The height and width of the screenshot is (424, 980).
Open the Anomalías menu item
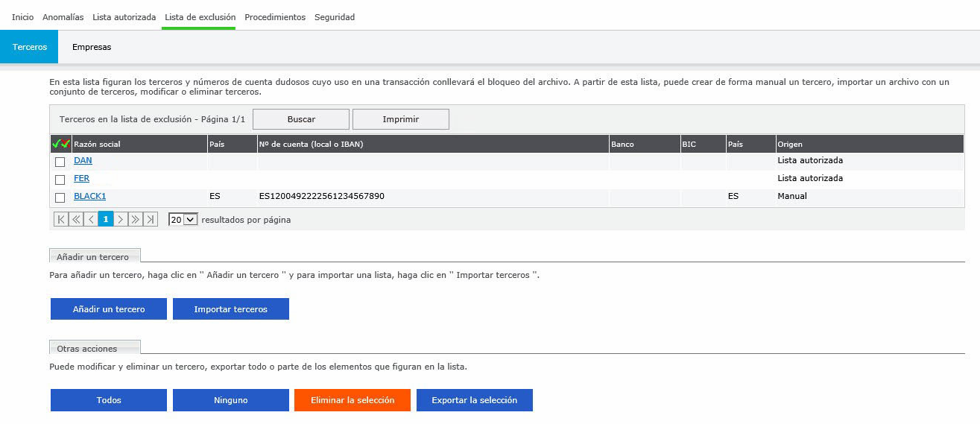pos(63,17)
